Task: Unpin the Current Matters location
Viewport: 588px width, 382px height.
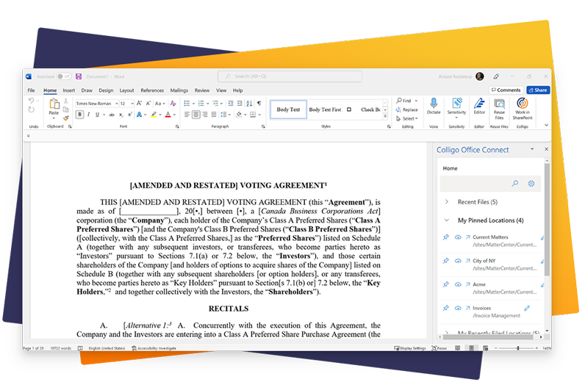Action: pyautogui.click(x=446, y=238)
